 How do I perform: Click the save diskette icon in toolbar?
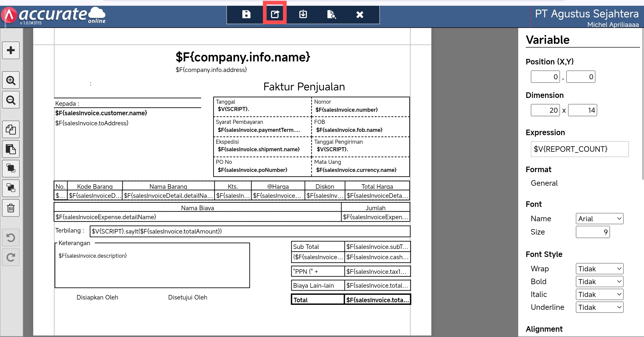pos(246,14)
